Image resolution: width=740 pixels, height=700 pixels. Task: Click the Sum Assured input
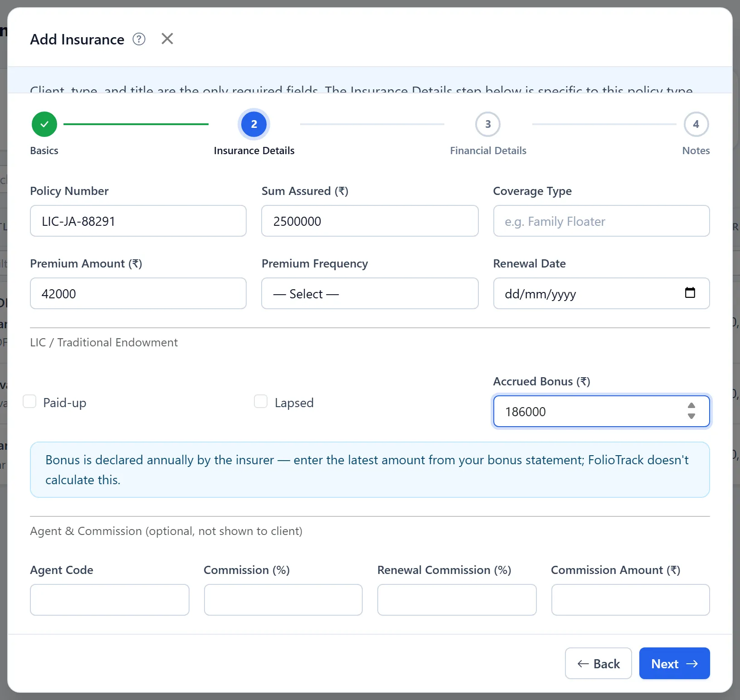click(x=370, y=221)
